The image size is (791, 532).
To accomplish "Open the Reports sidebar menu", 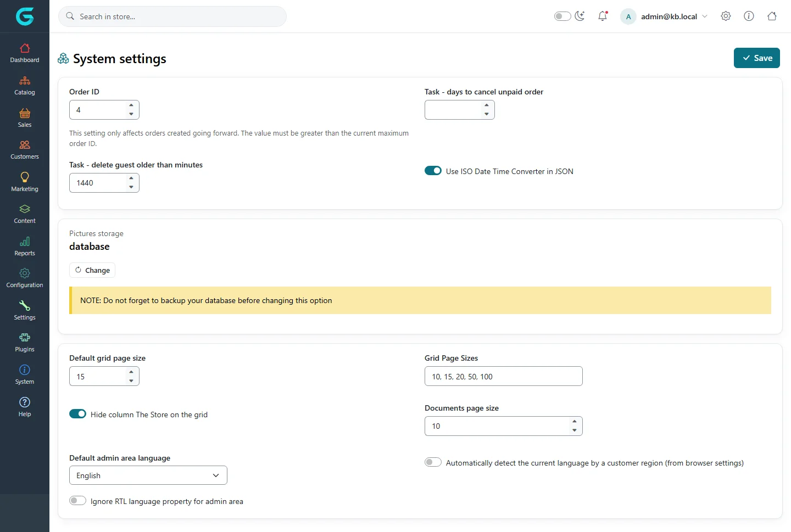I will (25, 247).
